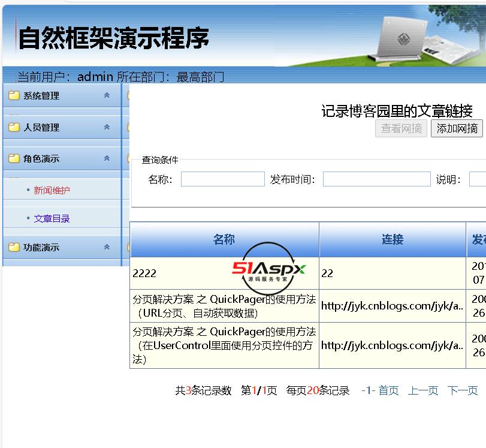Image resolution: width=486 pixels, height=448 pixels.
Task: Open the 文章目录 link
Action: point(52,219)
